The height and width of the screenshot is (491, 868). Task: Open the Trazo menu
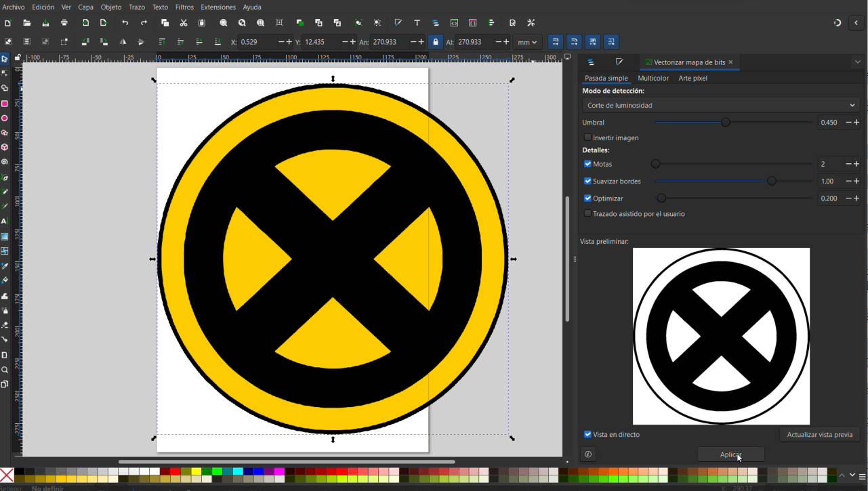click(137, 7)
